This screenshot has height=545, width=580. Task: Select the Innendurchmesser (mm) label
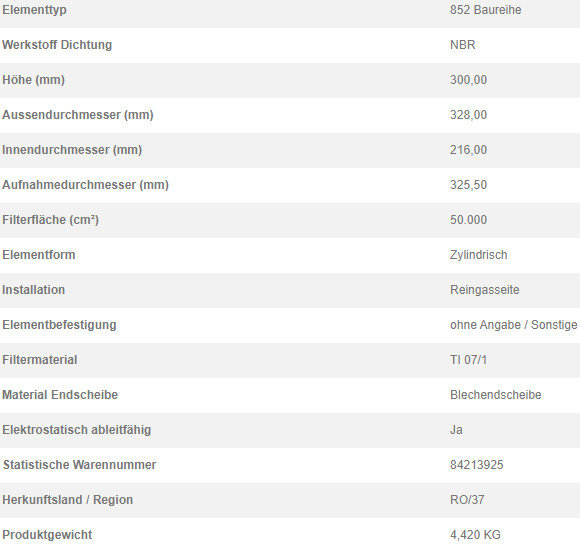pos(72,150)
